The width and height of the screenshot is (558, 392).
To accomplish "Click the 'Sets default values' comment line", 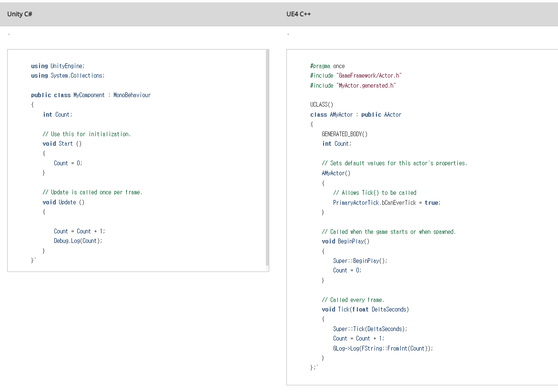I will 394,163.
